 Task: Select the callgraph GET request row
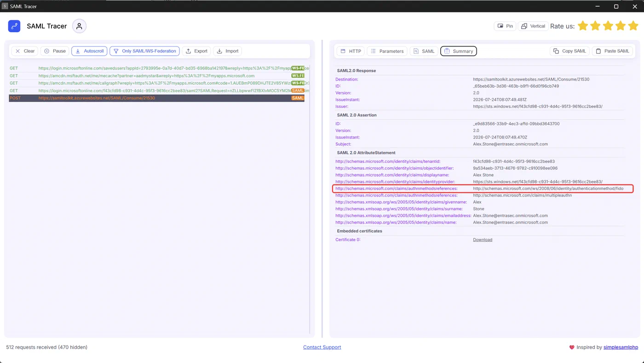pos(157,83)
